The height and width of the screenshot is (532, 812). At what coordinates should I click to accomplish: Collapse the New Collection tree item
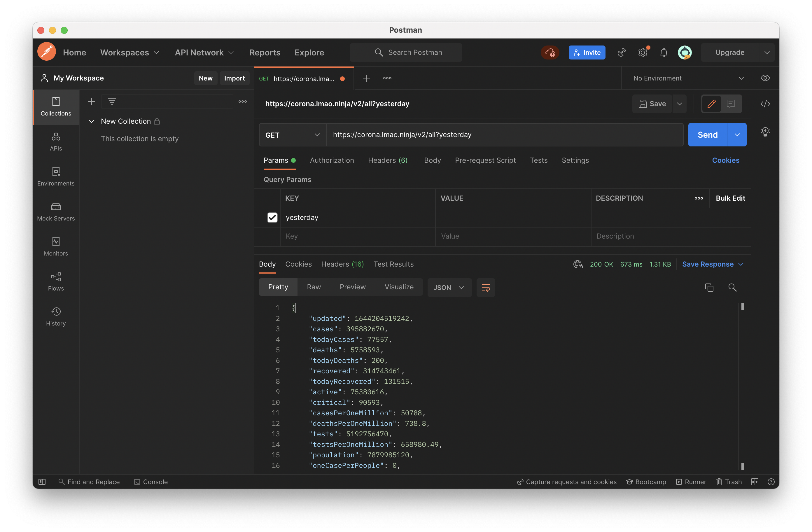tap(91, 122)
